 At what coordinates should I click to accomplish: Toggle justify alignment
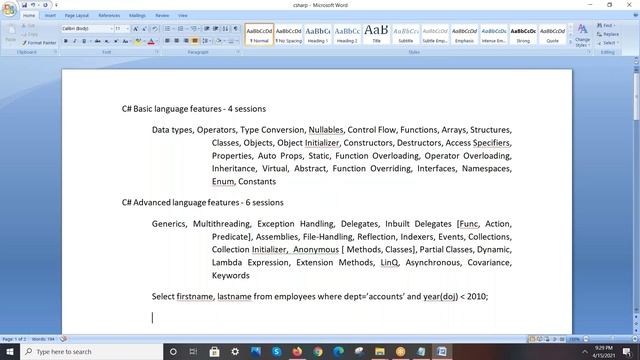tap(195, 41)
